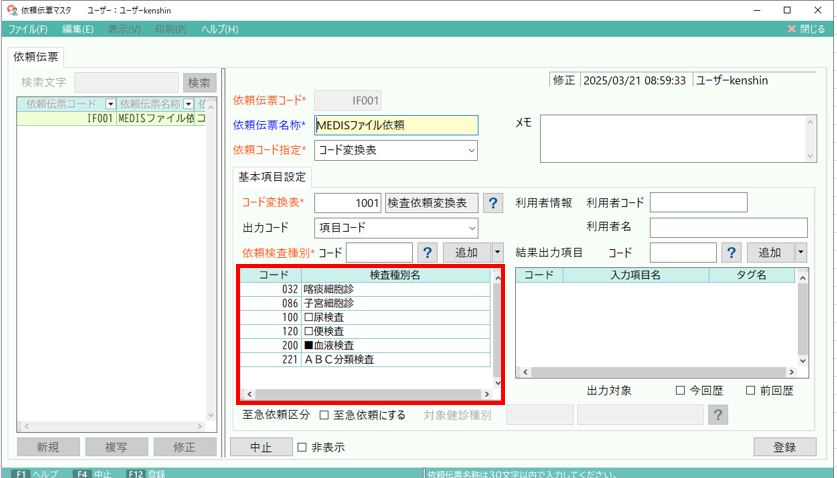Check the 前回歴 checkbox

click(x=751, y=391)
